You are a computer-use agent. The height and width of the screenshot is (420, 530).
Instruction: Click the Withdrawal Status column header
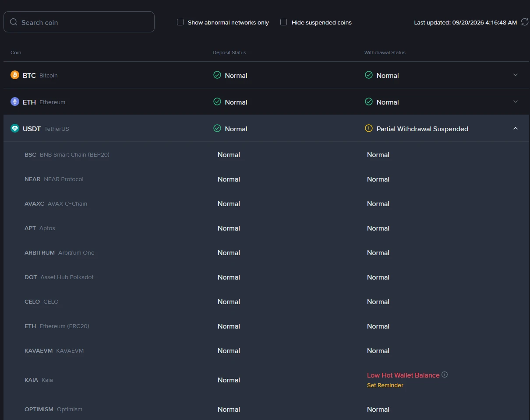pos(385,52)
